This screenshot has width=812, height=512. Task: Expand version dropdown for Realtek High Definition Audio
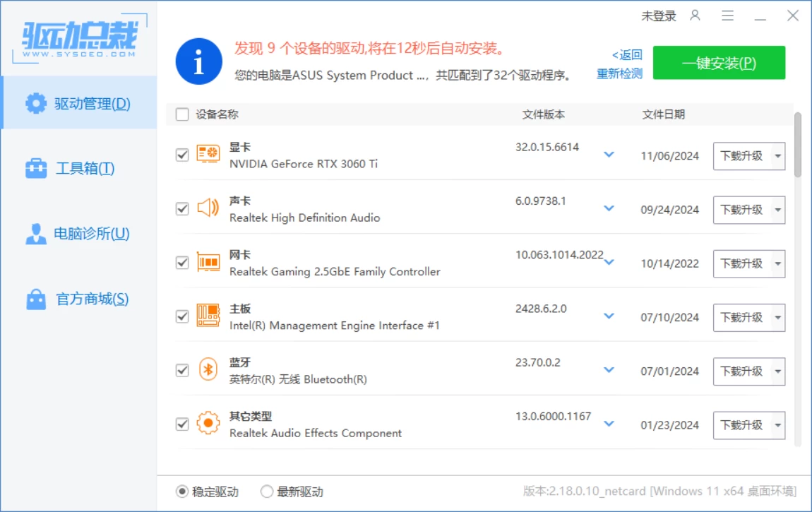[x=609, y=209]
